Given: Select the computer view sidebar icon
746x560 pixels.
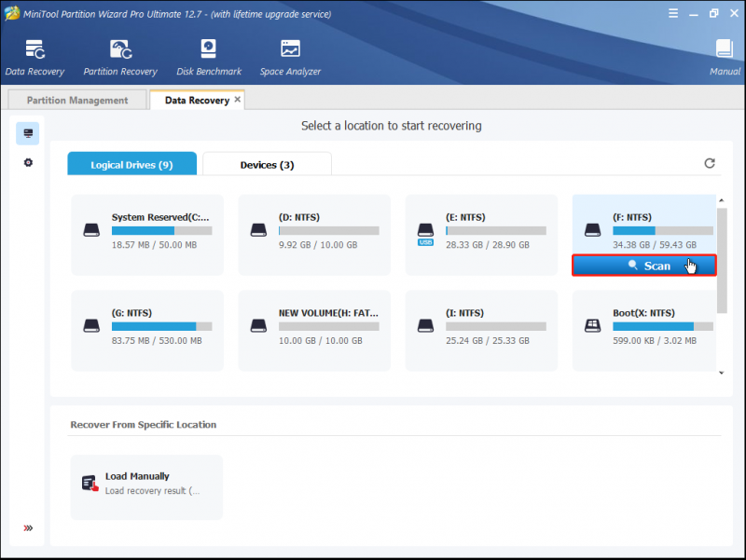Looking at the screenshot, I should tap(28, 133).
